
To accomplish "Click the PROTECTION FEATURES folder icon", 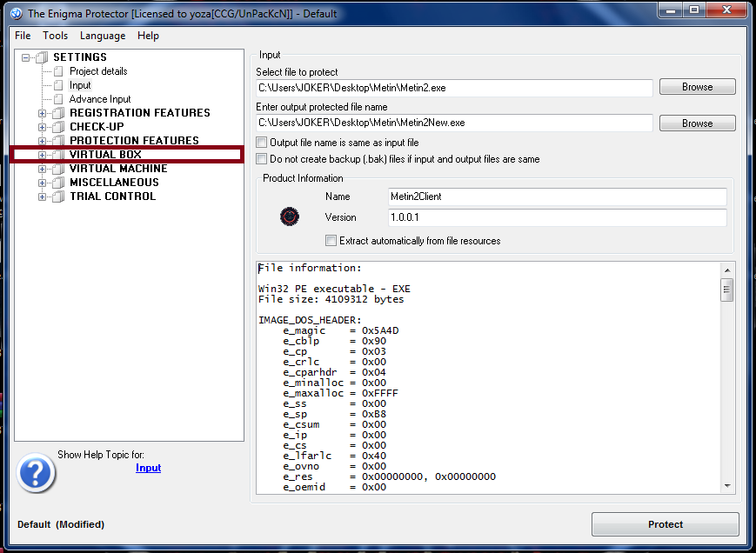I will (x=58, y=141).
